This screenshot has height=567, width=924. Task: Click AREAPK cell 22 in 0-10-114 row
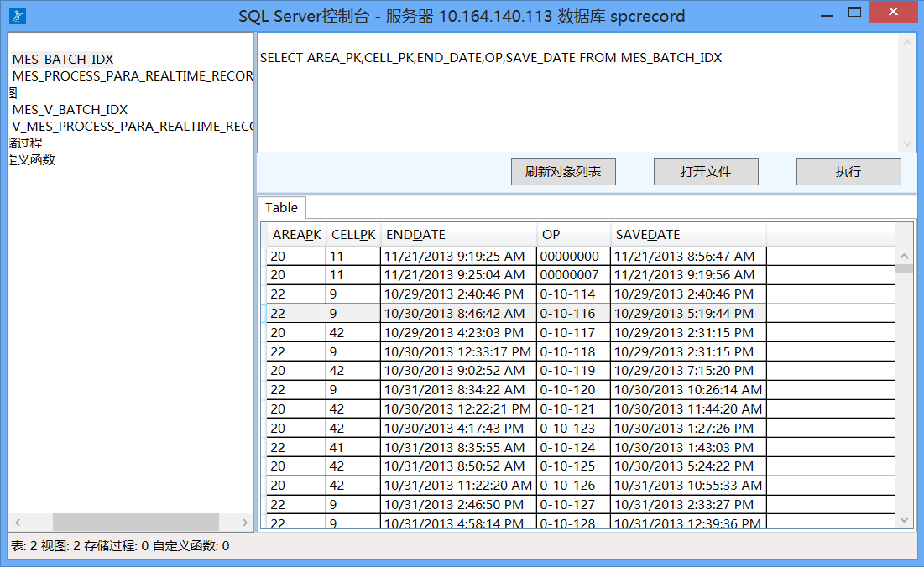[x=296, y=294]
